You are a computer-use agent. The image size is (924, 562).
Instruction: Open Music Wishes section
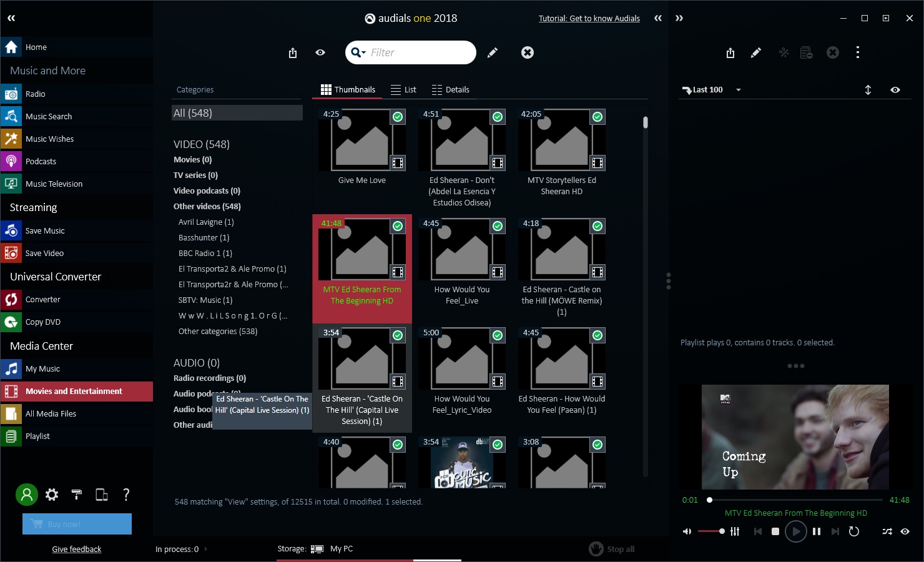[x=76, y=139]
